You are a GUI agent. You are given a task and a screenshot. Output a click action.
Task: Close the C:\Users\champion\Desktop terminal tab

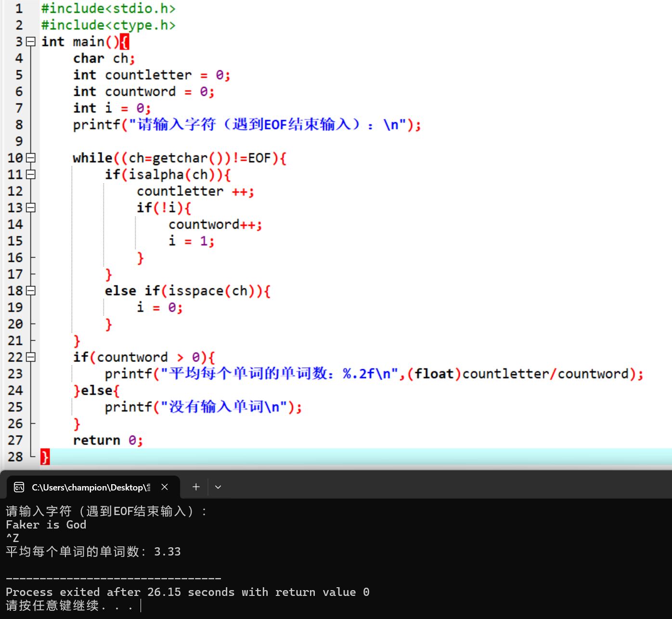pyautogui.click(x=165, y=487)
